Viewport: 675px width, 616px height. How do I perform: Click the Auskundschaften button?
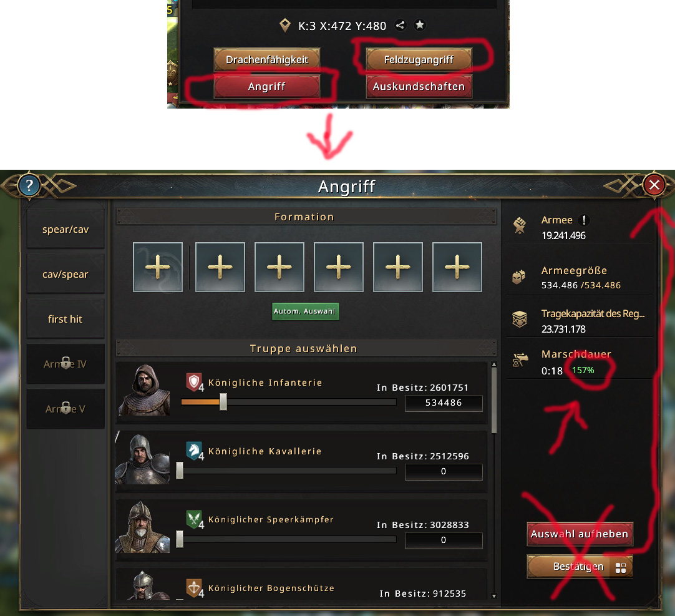(x=419, y=87)
